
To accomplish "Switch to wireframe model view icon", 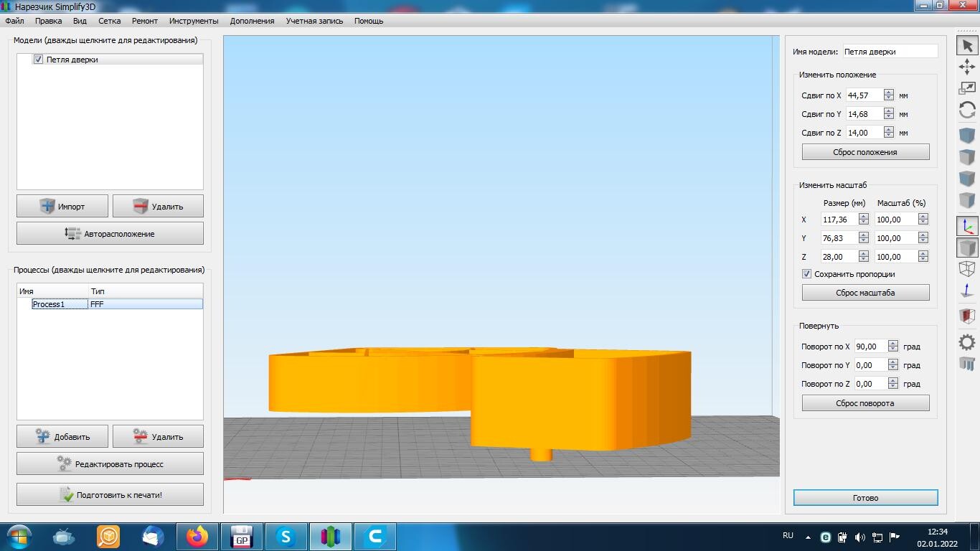I will click(x=967, y=269).
